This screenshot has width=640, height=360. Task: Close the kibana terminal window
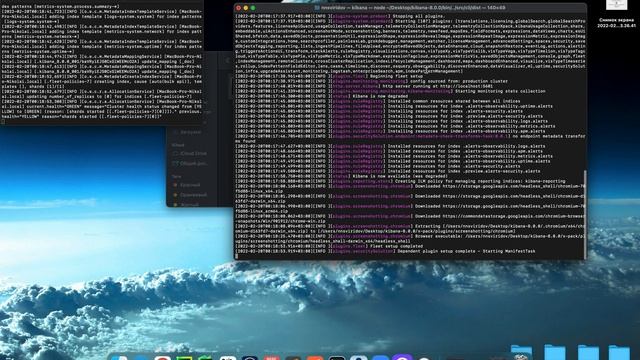pyautogui.click(x=238, y=8)
